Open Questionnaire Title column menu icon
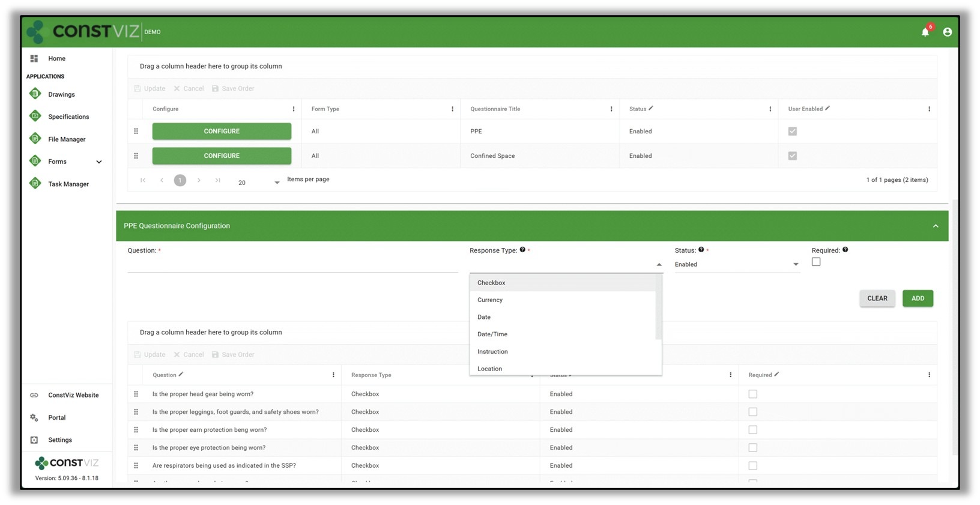The image size is (980, 505). pos(611,109)
